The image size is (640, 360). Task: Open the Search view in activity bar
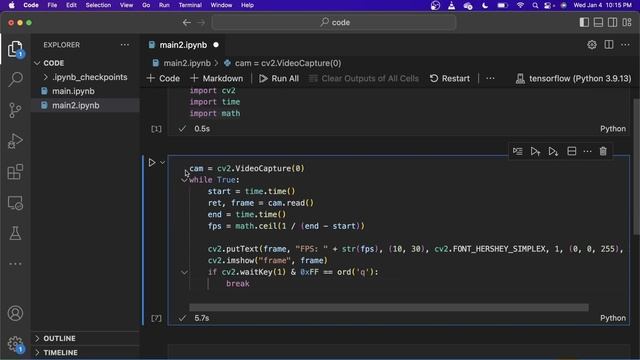tap(15, 79)
